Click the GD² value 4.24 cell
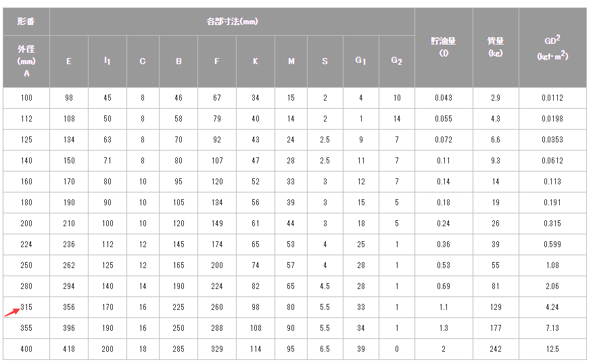 (x=552, y=307)
